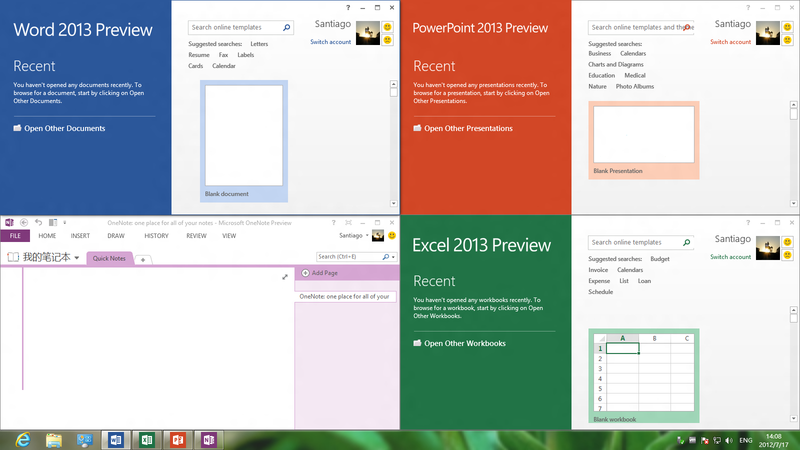Open the HOME ribbon tab in OneNote
Image resolution: width=800 pixels, height=450 pixels.
pos(47,236)
